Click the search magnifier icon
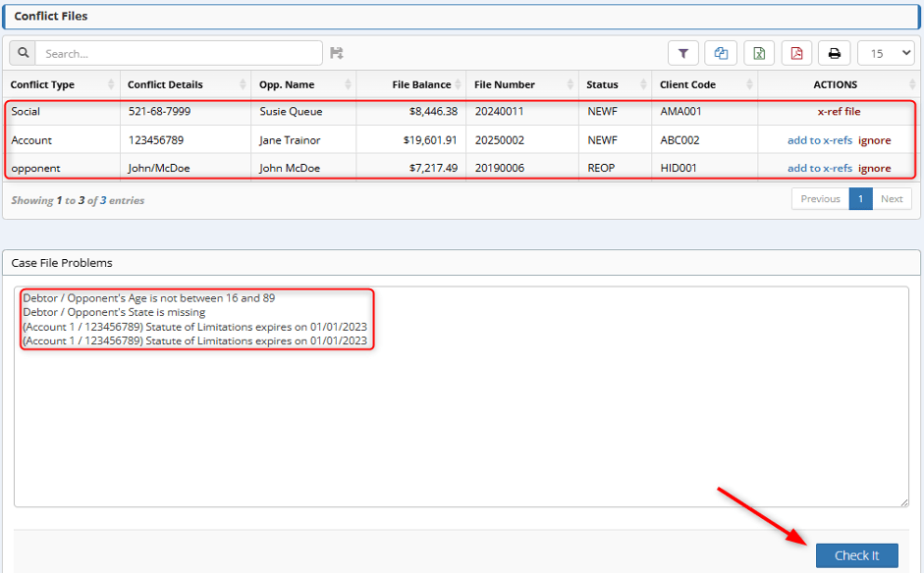 click(x=22, y=52)
